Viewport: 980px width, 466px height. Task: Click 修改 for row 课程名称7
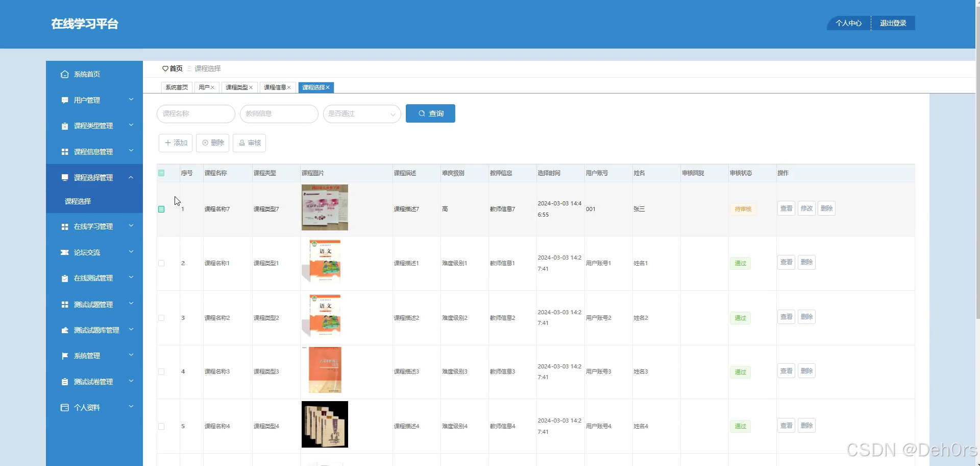(806, 208)
